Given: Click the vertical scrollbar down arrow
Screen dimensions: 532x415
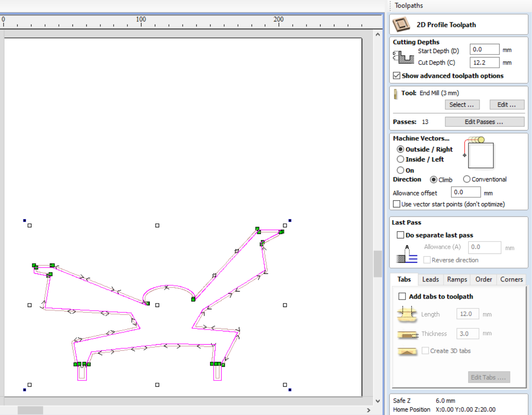Looking at the screenshot, I should click(378, 401).
